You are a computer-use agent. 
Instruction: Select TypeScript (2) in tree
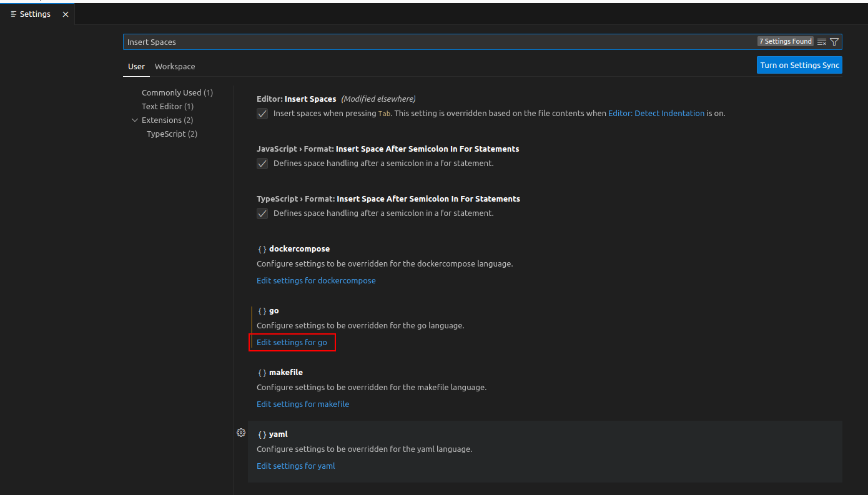coord(172,134)
